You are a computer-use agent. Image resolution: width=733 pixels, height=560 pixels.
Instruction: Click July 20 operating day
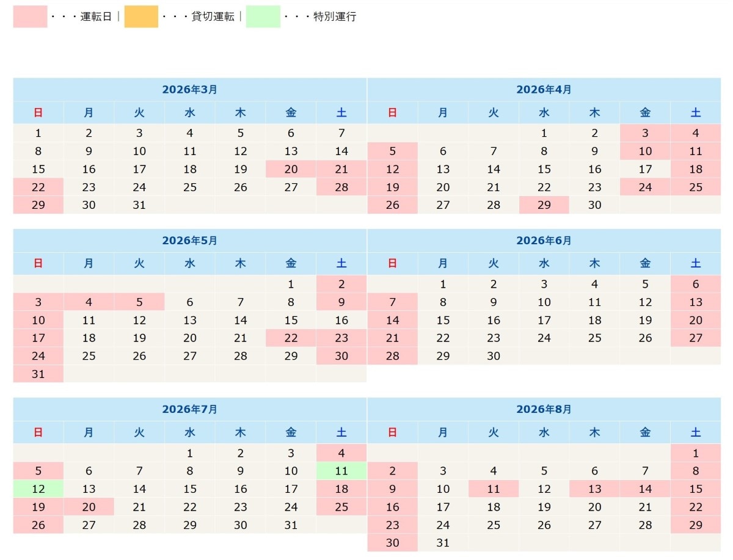89,507
